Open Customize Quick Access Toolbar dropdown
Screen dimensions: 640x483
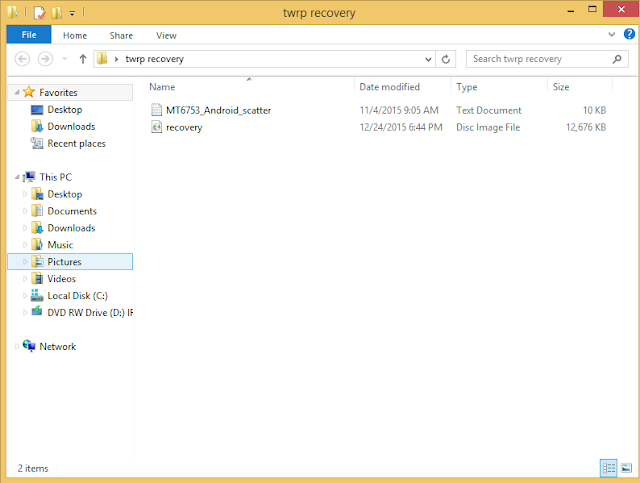(72, 13)
